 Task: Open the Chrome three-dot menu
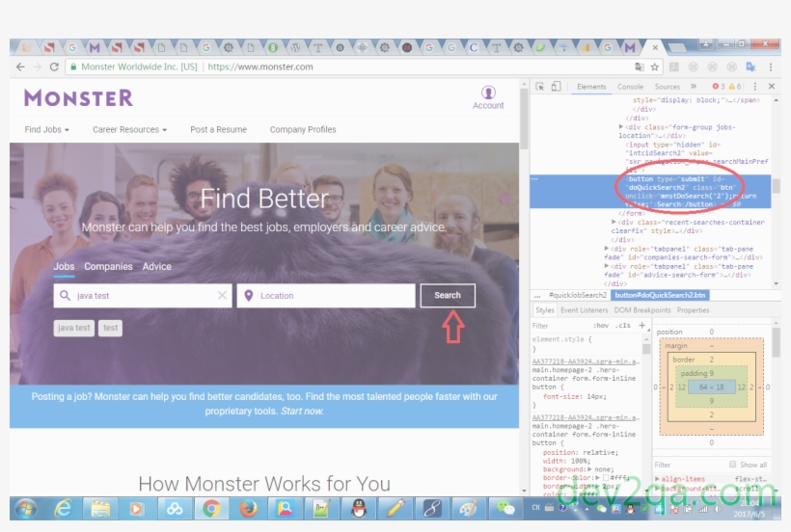(x=771, y=67)
